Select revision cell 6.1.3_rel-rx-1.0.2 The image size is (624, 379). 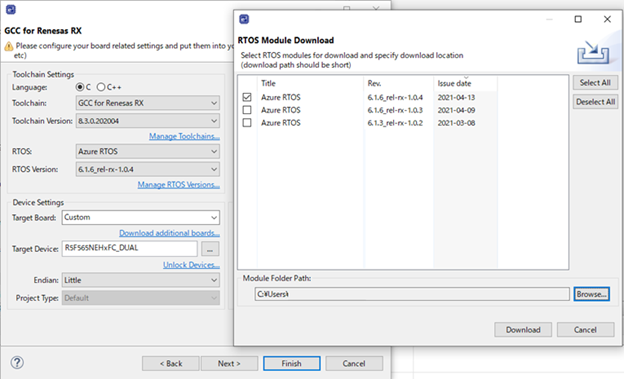coord(395,123)
